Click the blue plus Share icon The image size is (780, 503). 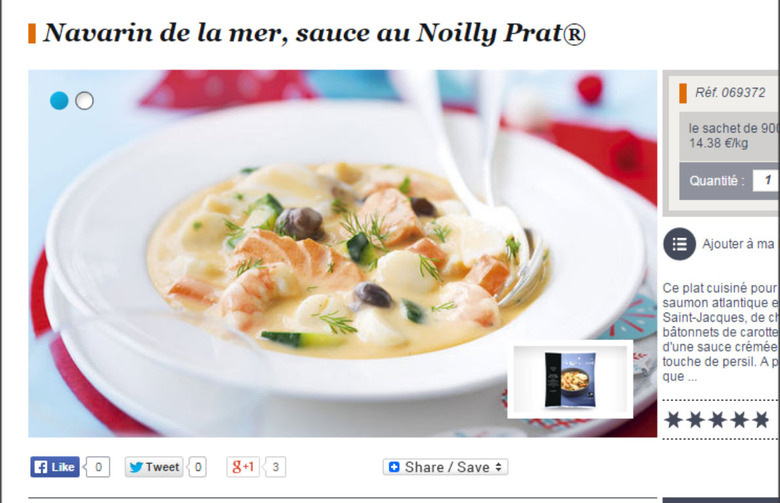394,467
